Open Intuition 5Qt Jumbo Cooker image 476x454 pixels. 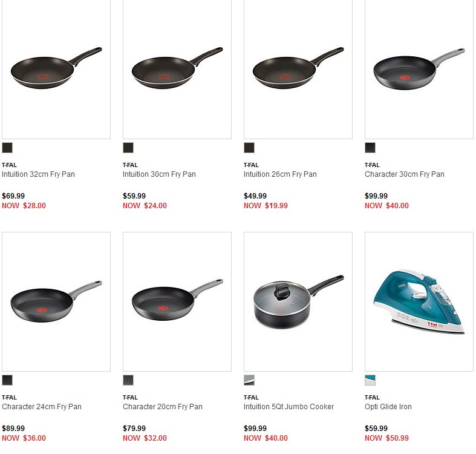point(298,301)
